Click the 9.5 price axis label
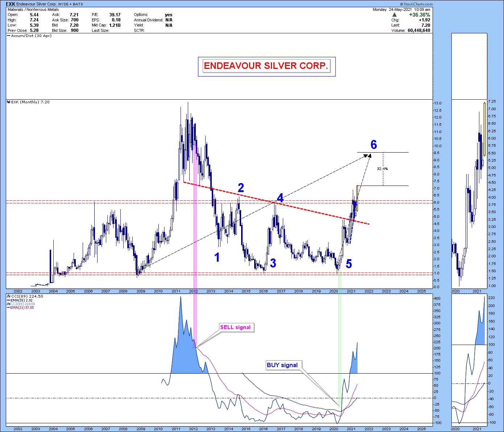Viewport: 504px width, 432px height. coord(437,153)
